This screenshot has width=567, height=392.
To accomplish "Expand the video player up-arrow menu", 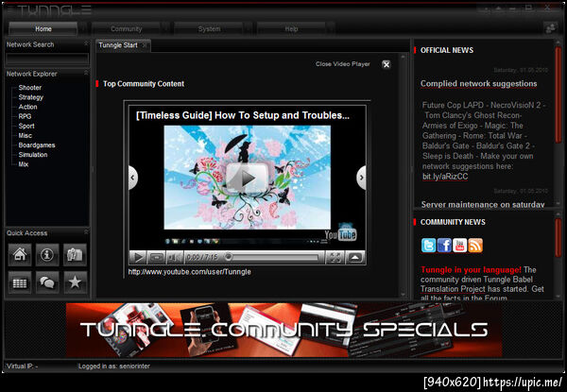I will click(355, 258).
